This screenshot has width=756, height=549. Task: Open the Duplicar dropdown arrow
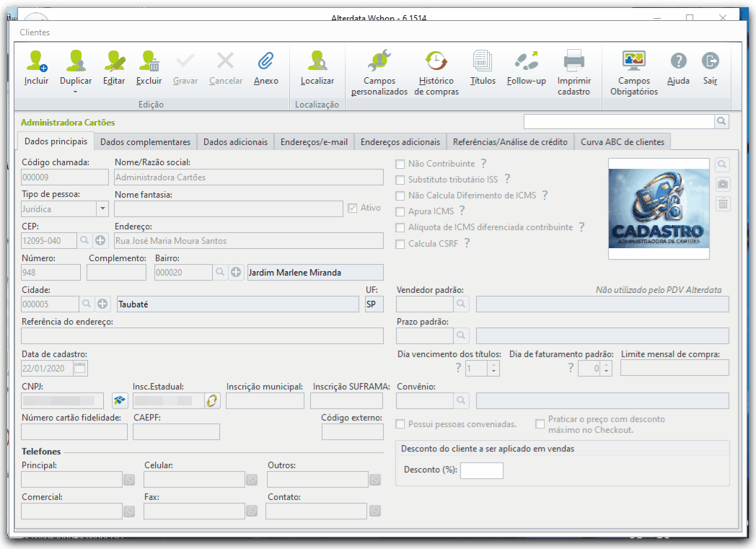coord(75,91)
